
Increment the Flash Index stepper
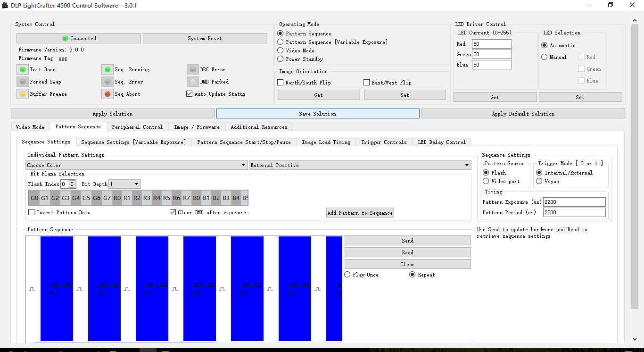click(x=72, y=182)
